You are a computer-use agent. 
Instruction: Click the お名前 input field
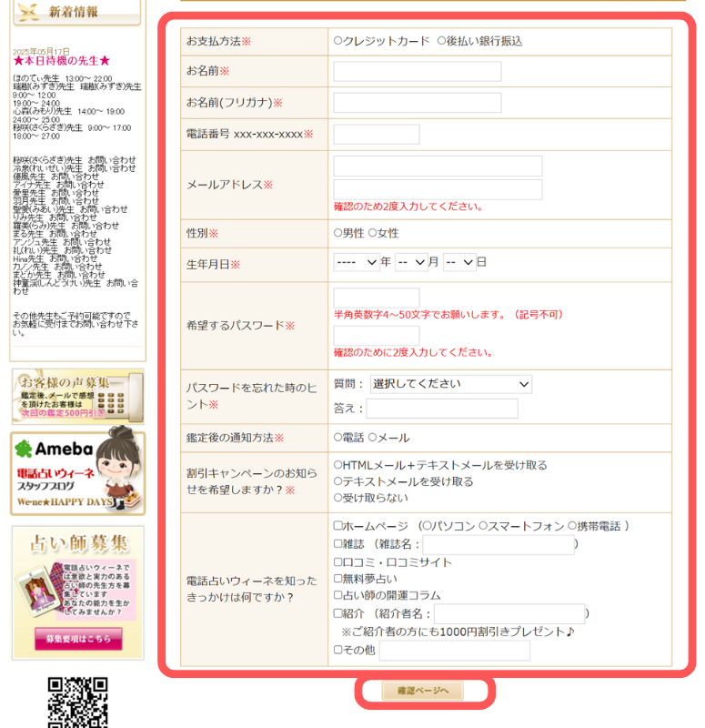click(418, 72)
